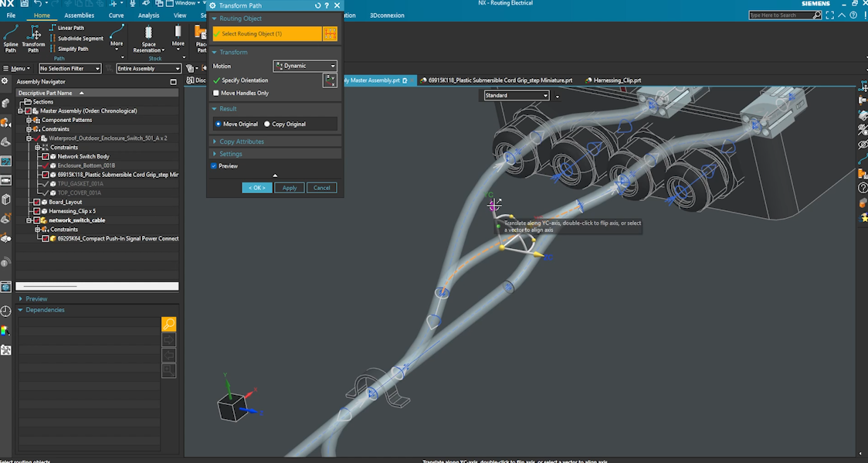This screenshot has height=463, width=868.
Task: Click the Apply button
Action: pyautogui.click(x=290, y=188)
